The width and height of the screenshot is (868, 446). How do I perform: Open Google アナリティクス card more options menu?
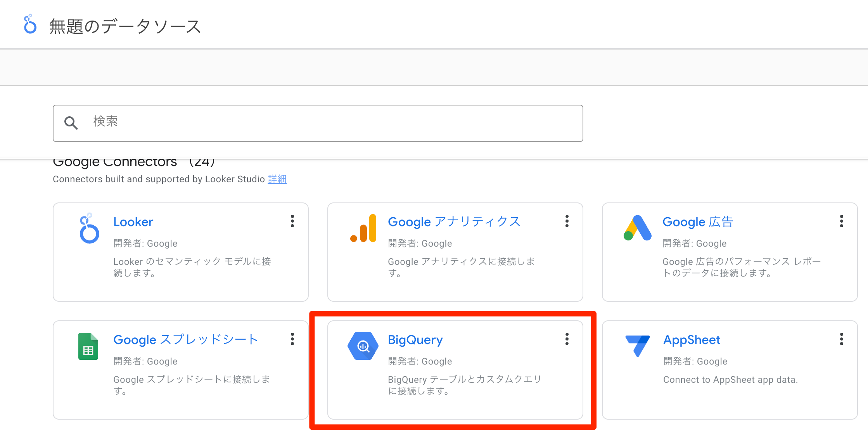pyautogui.click(x=567, y=221)
